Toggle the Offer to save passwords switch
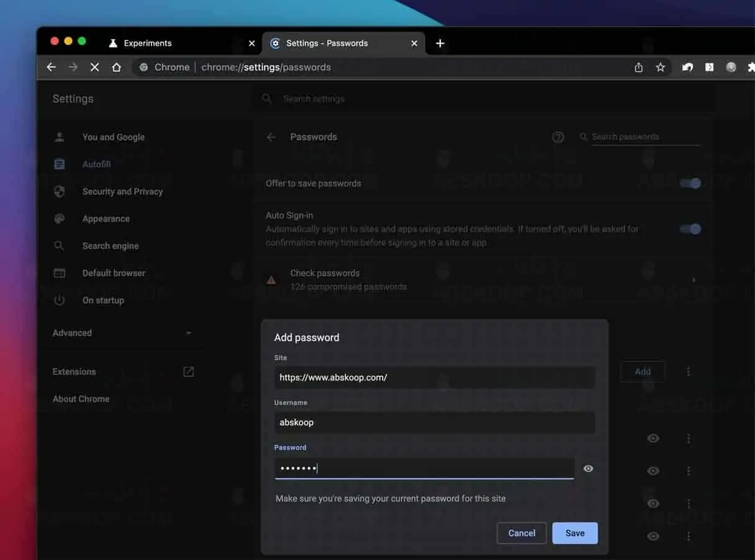This screenshot has height=560, width=755. pyautogui.click(x=690, y=183)
